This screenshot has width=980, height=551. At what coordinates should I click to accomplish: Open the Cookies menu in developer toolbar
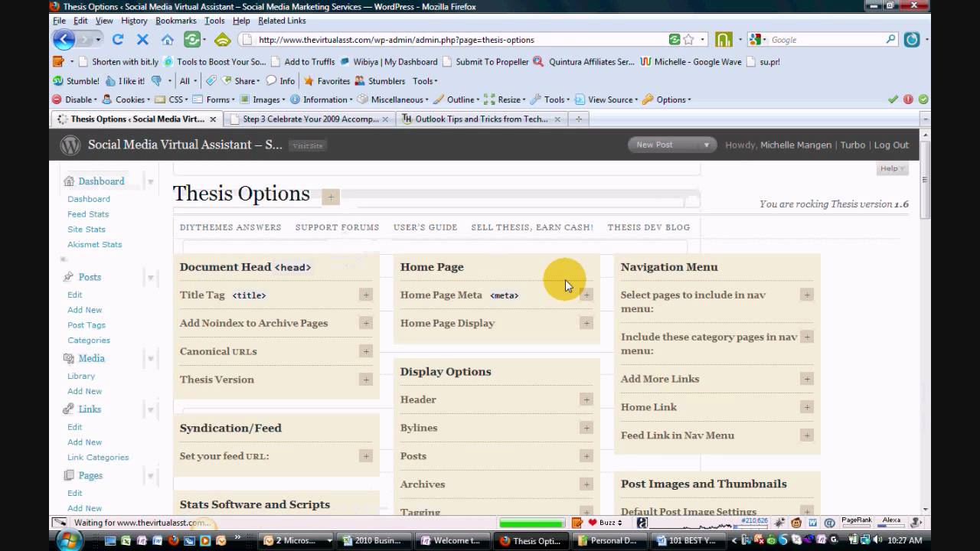[x=126, y=99]
